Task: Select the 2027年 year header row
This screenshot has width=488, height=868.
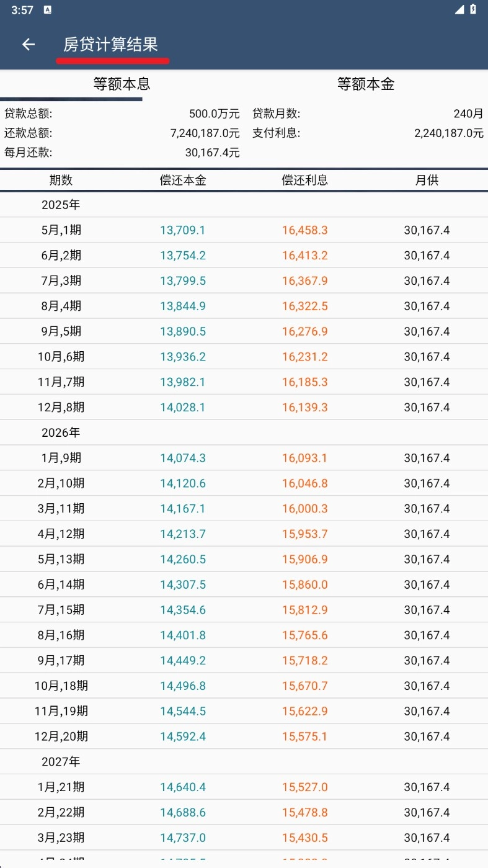Action: pos(61,761)
